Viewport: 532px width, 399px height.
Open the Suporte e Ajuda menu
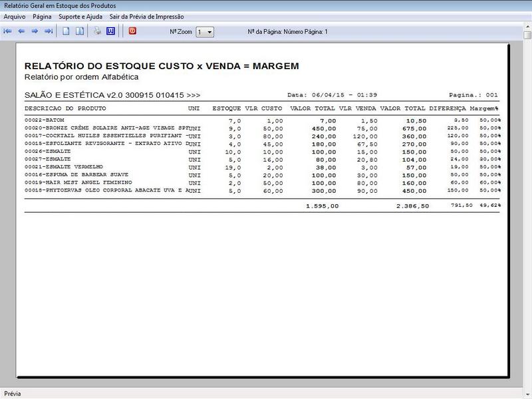pos(80,16)
